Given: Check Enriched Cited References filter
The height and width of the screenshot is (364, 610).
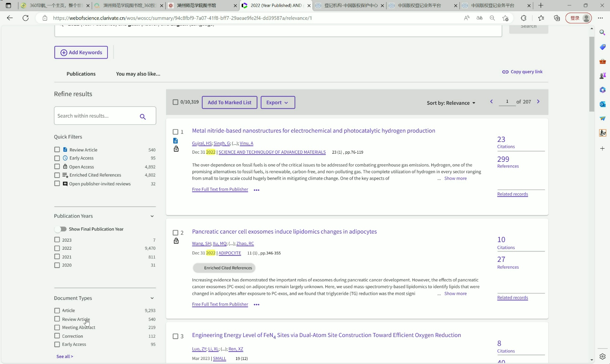Looking at the screenshot, I should (x=57, y=175).
